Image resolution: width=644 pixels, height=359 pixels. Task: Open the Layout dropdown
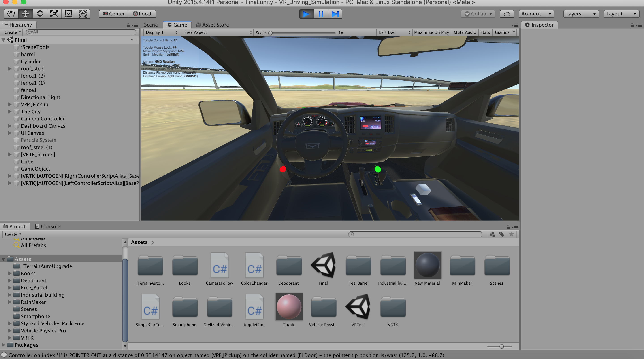[621, 14]
